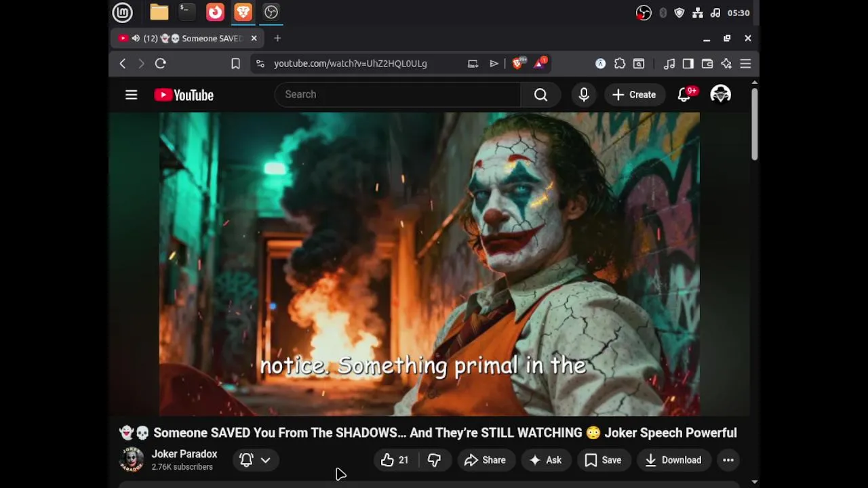Image resolution: width=868 pixels, height=488 pixels.
Task: Launch the terminal from the panel
Action: [x=187, y=12]
